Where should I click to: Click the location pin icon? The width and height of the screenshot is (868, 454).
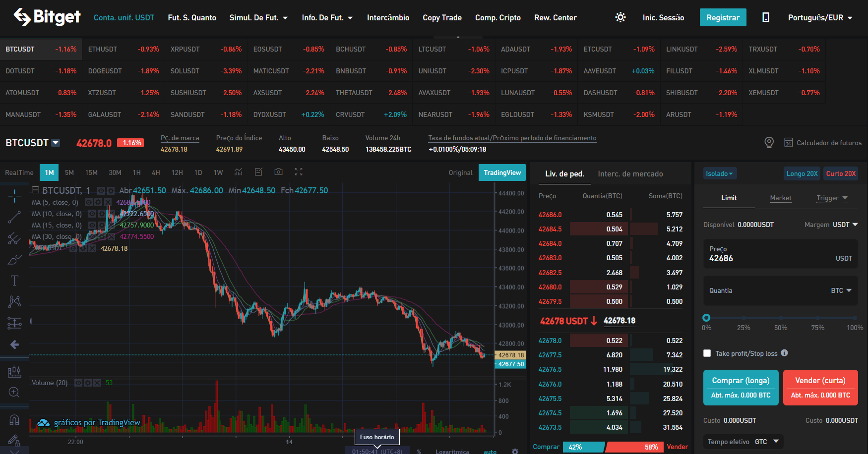[769, 143]
